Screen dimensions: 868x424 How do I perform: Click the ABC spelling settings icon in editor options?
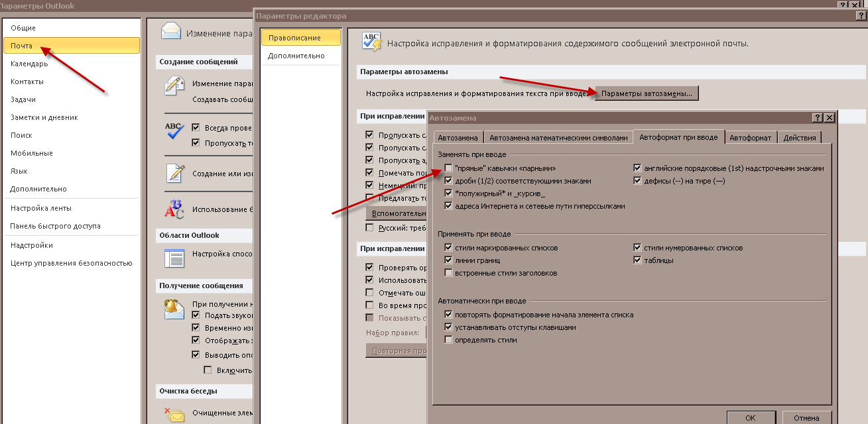coord(371,41)
